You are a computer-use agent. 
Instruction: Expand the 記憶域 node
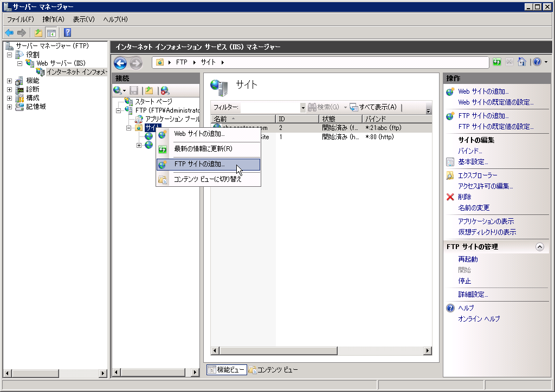point(10,107)
